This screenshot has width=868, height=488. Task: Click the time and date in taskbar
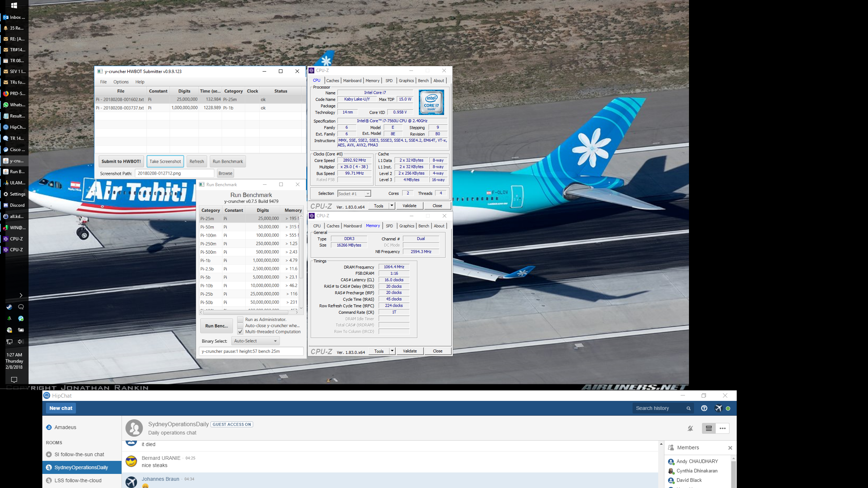14,361
